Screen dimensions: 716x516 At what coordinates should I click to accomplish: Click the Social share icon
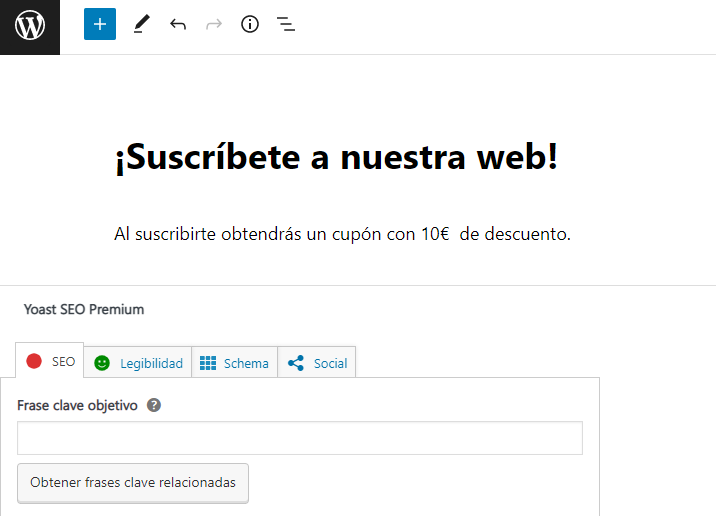(296, 363)
